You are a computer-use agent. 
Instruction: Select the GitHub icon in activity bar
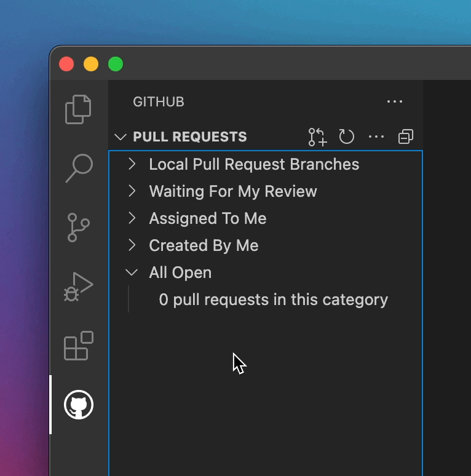click(79, 405)
